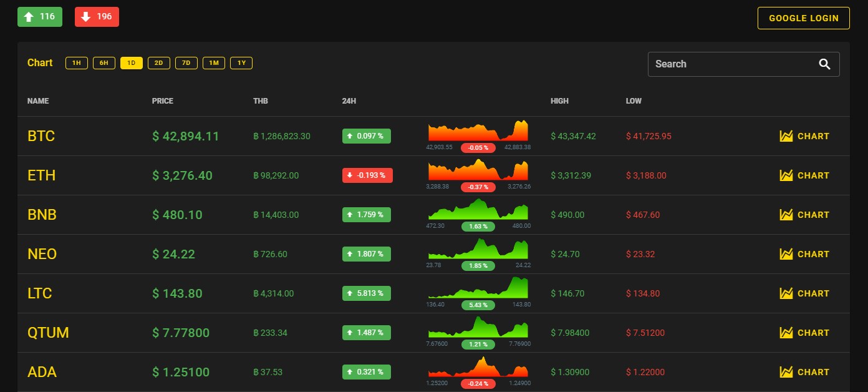Open the NEO row chart icon

[786, 254]
